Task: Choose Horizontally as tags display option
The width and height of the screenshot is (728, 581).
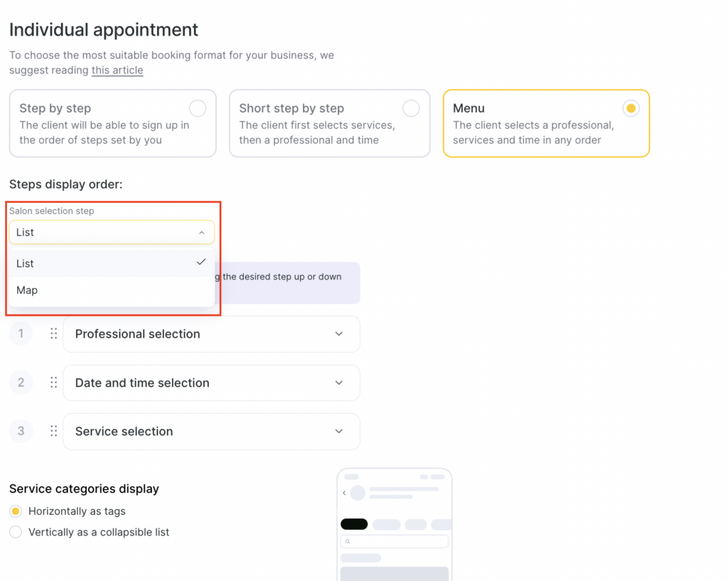Action: (x=16, y=511)
